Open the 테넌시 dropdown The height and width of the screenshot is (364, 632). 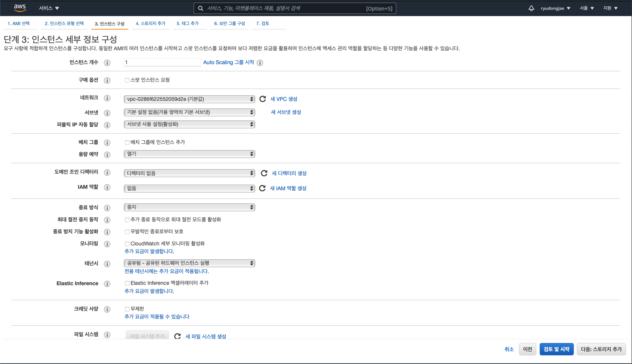pyautogui.click(x=190, y=263)
